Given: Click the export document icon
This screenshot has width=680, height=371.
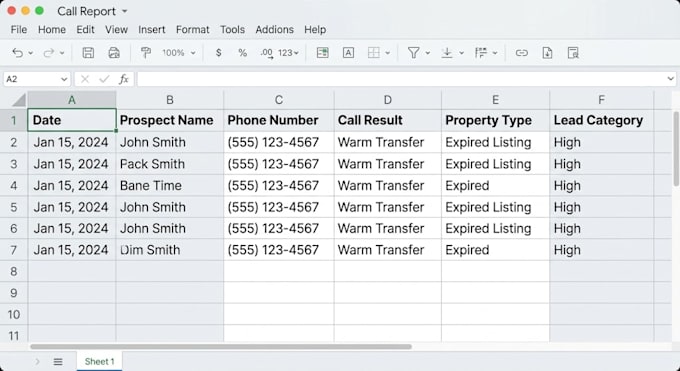Looking at the screenshot, I should [x=547, y=53].
